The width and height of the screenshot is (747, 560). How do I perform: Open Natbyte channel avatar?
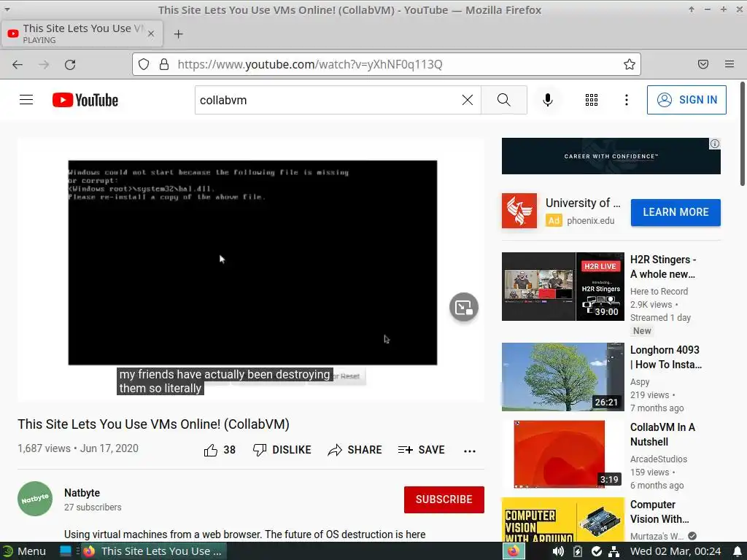(x=35, y=499)
